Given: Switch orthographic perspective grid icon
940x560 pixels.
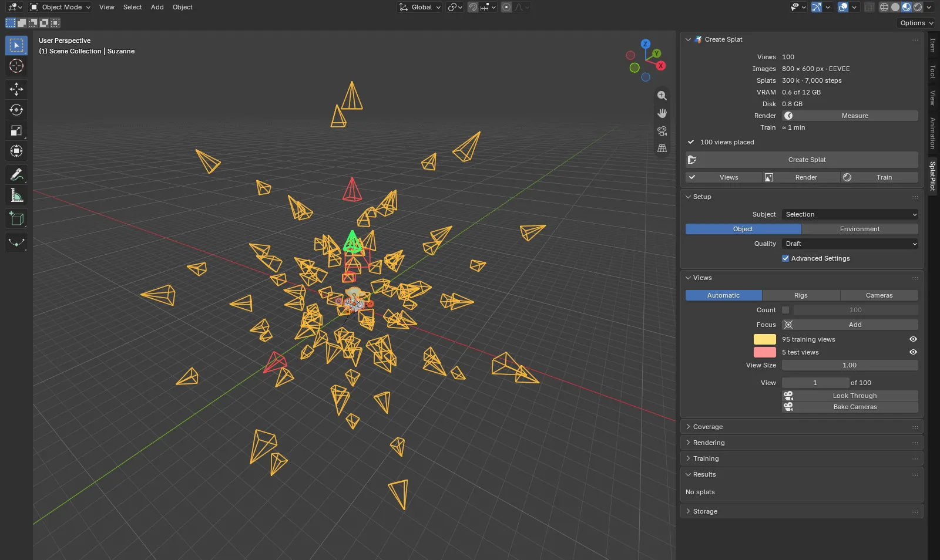Looking at the screenshot, I should click(x=662, y=149).
